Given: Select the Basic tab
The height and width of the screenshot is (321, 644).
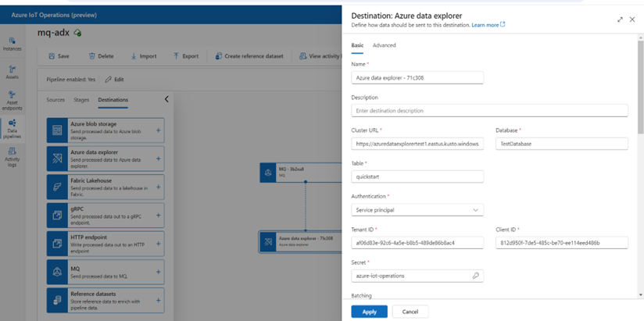Looking at the screenshot, I should pyautogui.click(x=357, y=45).
